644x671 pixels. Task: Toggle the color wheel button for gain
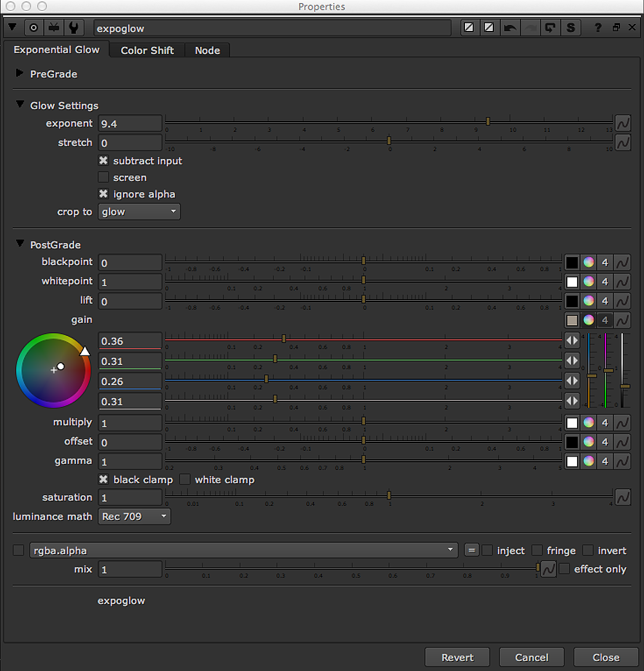(x=589, y=319)
